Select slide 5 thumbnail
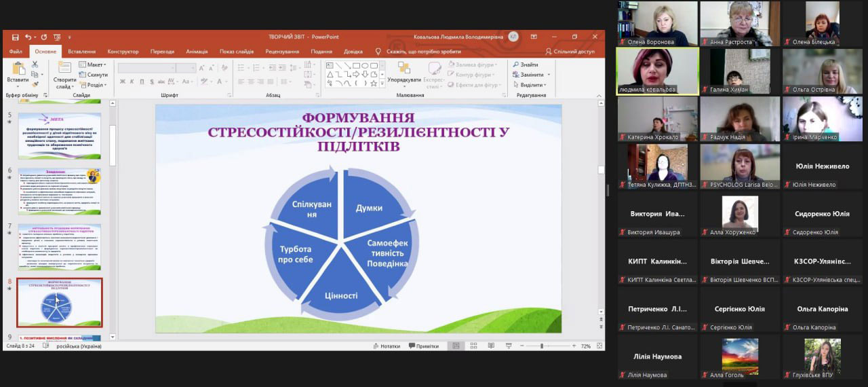Image resolution: width=868 pixels, height=387 pixels. point(60,136)
